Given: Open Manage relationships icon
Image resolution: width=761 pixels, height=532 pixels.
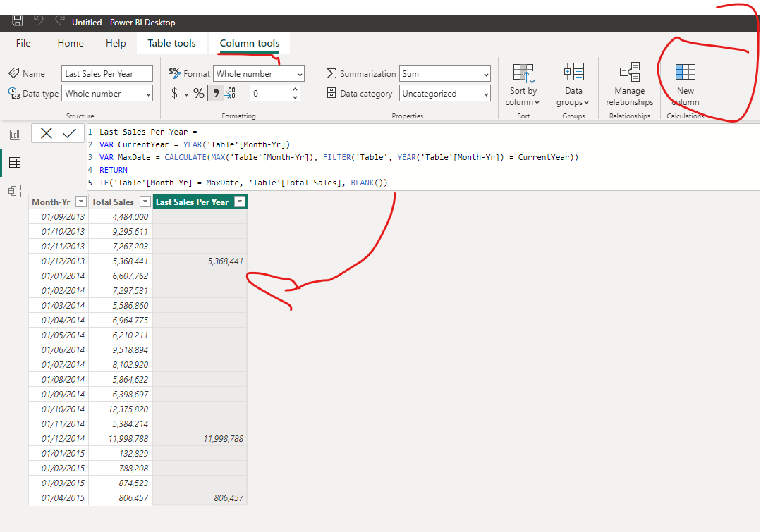Looking at the screenshot, I should point(630,72).
